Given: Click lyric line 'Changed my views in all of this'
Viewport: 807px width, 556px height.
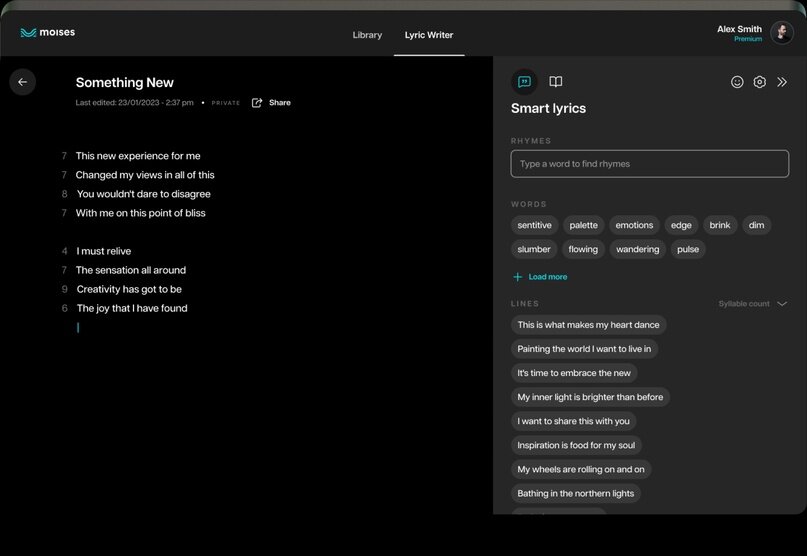Looking at the screenshot, I should point(145,175).
